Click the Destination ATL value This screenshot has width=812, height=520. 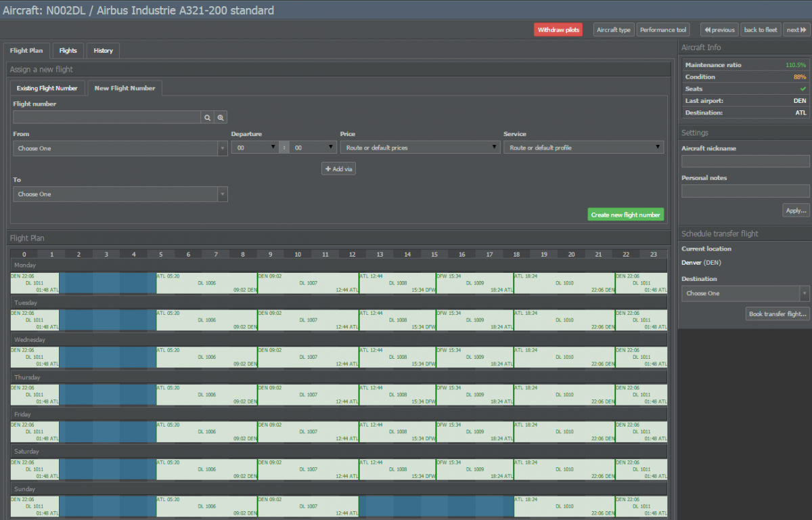tap(800, 113)
